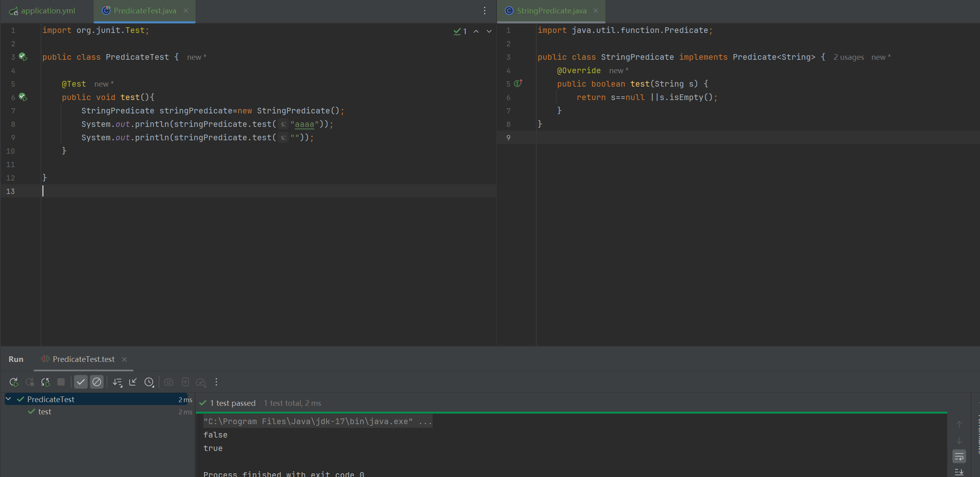Click import tests icon in Run toolbar
Screen dimensions: 980x477
point(185,382)
